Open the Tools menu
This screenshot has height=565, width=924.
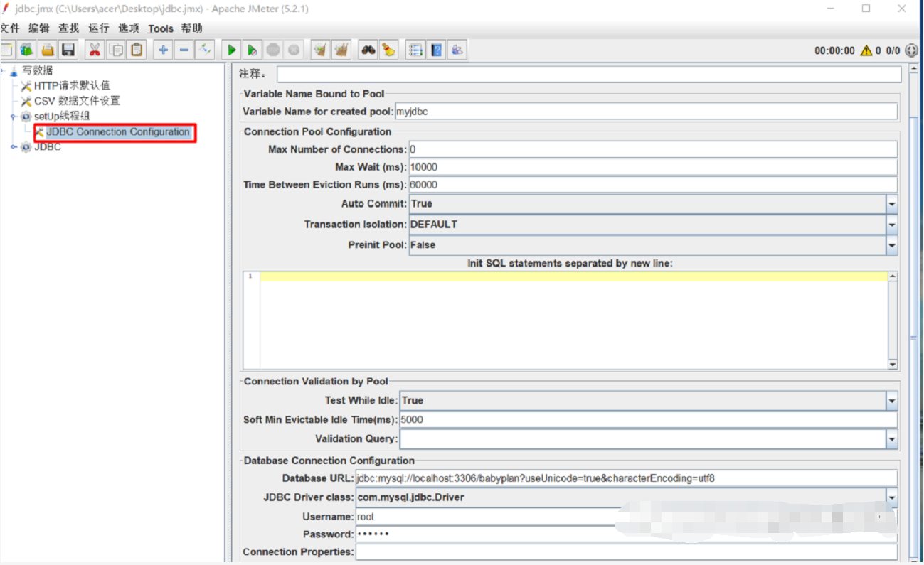point(161,28)
